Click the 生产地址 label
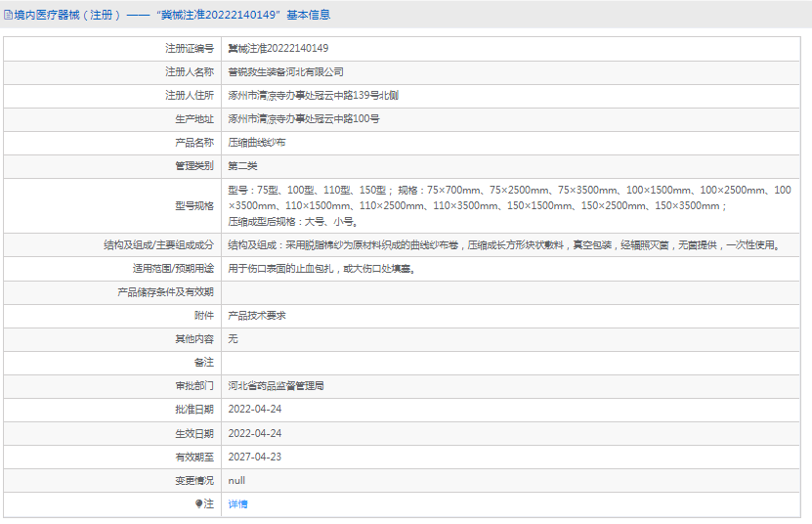The height and width of the screenshot is (524, 812). pos(194,119)
